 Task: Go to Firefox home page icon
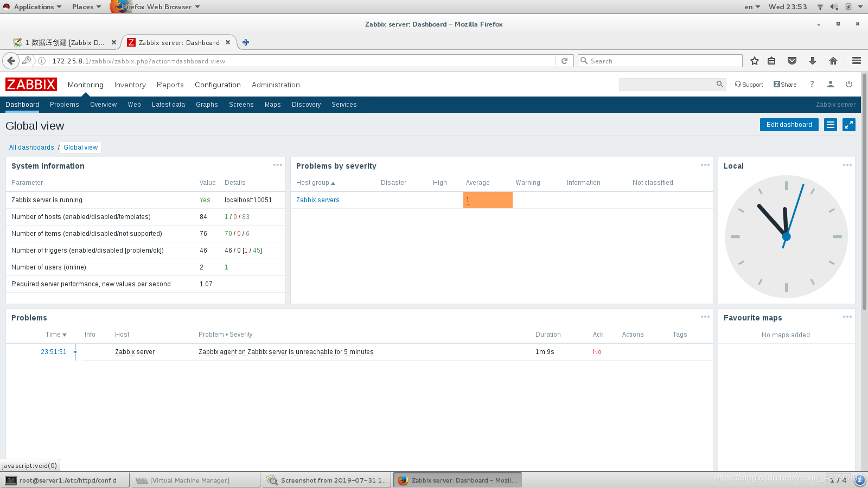[833, 61]
